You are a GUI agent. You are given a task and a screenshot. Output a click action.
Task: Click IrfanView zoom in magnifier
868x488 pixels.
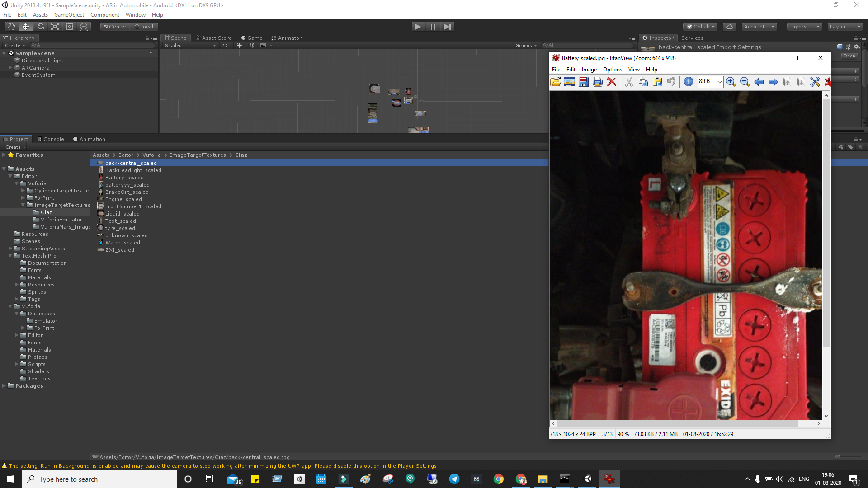pyautogui.click(x=731, y=82)
